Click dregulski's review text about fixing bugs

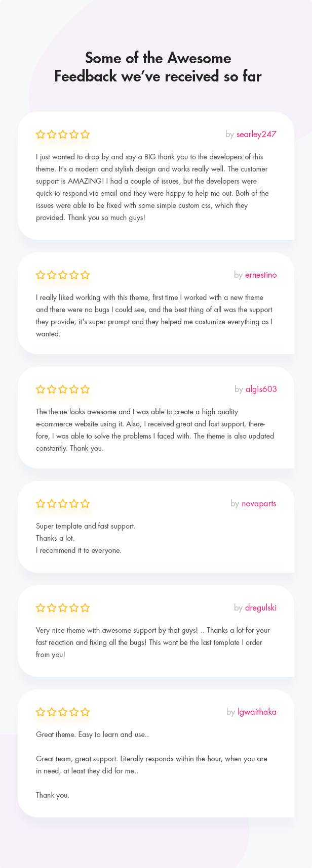point(153,642)
